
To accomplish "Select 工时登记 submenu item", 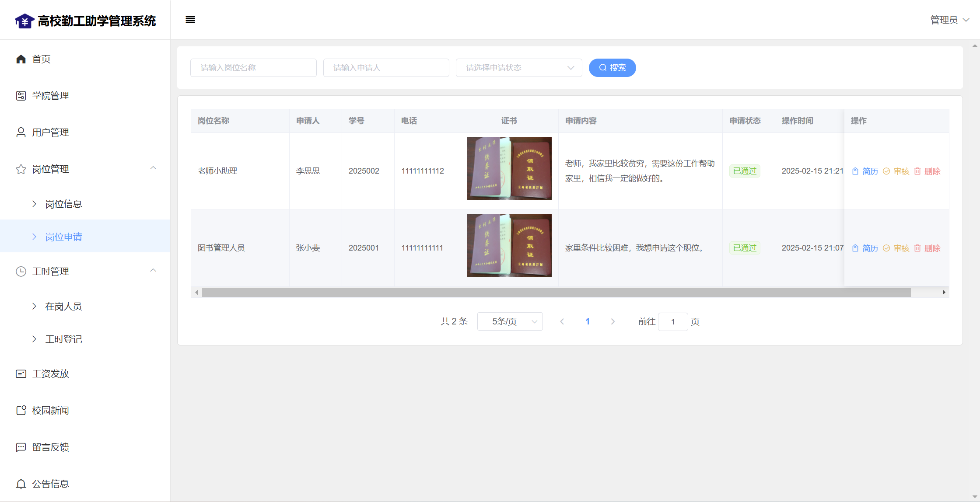I will click(x=63, y=339).
